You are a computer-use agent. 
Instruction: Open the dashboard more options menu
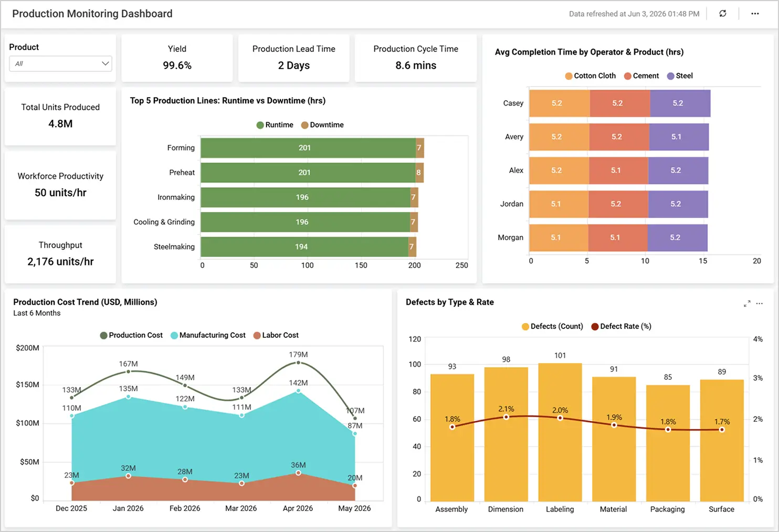(755, 14)
